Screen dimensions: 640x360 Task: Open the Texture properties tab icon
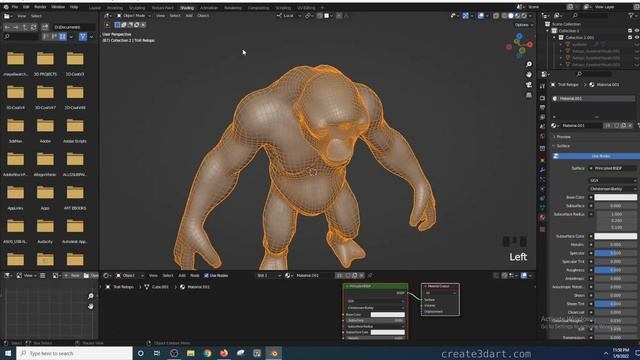pos(542,229)
